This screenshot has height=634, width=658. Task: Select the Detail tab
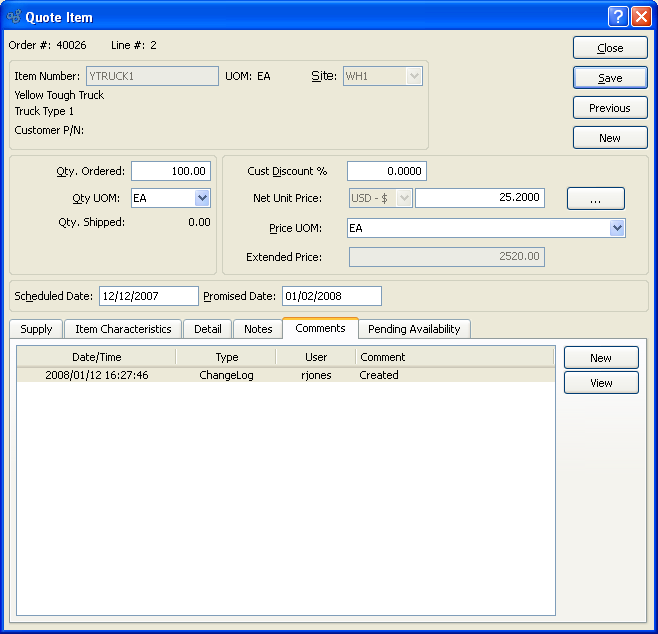pyautogui.click(x=208, y=329)
